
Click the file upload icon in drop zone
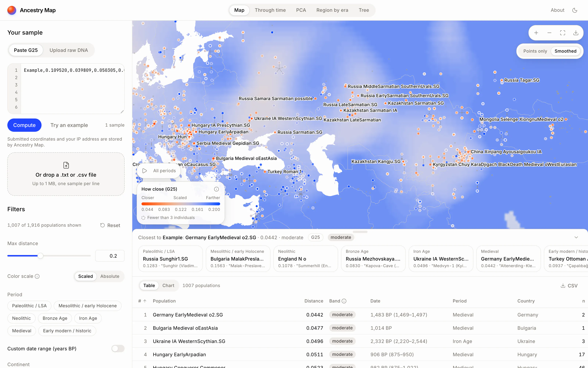coord(66,165)
